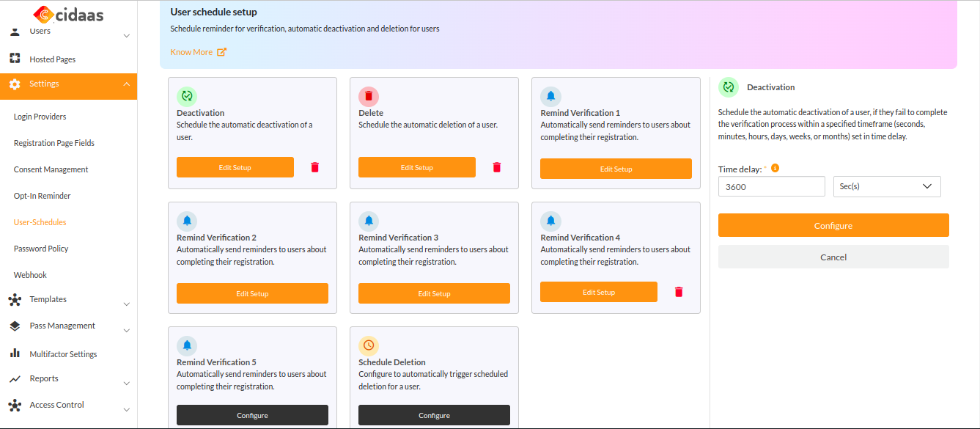Click the Multifactor Settings icon in the sidebar
This screenshot has height=429, width=980.
tap(15, 353)
